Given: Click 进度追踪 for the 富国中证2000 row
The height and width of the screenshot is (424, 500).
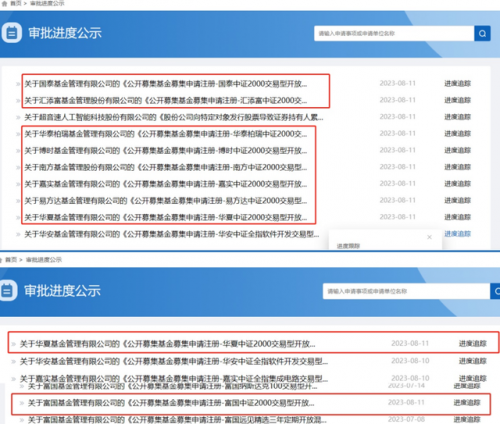Looking at the screenshot, I should [467, 403].
